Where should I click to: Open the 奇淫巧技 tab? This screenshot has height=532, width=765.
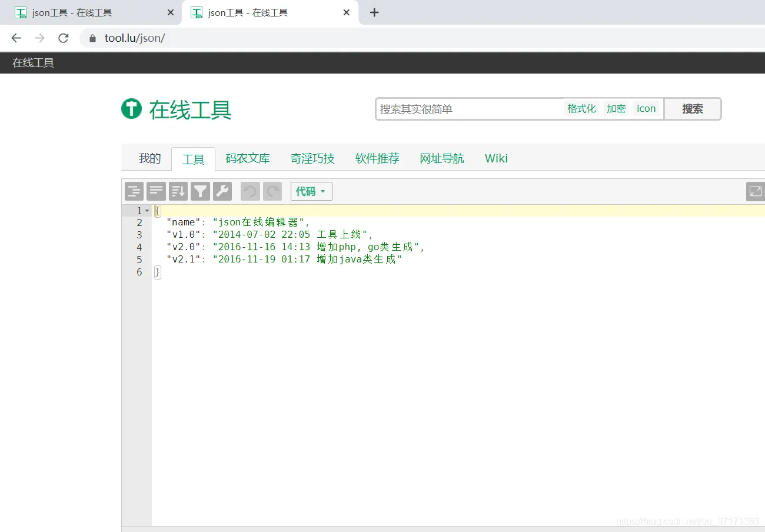pos(312,158)
